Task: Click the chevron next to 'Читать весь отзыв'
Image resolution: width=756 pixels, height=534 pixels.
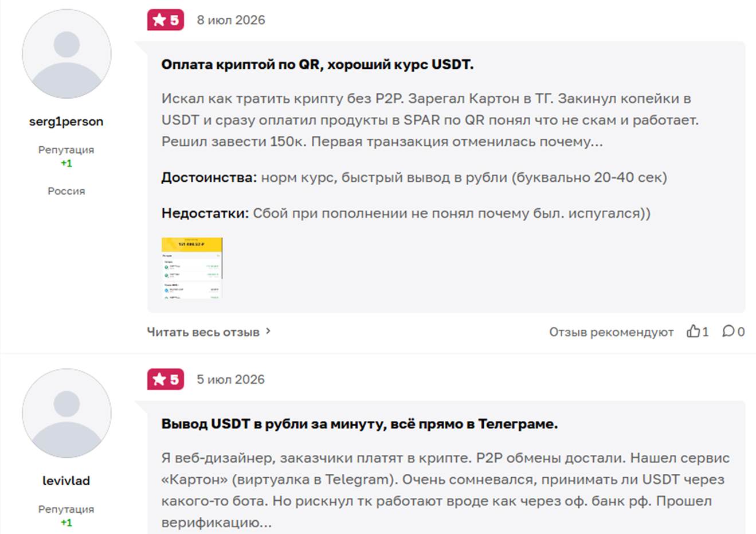Action: 268,331
